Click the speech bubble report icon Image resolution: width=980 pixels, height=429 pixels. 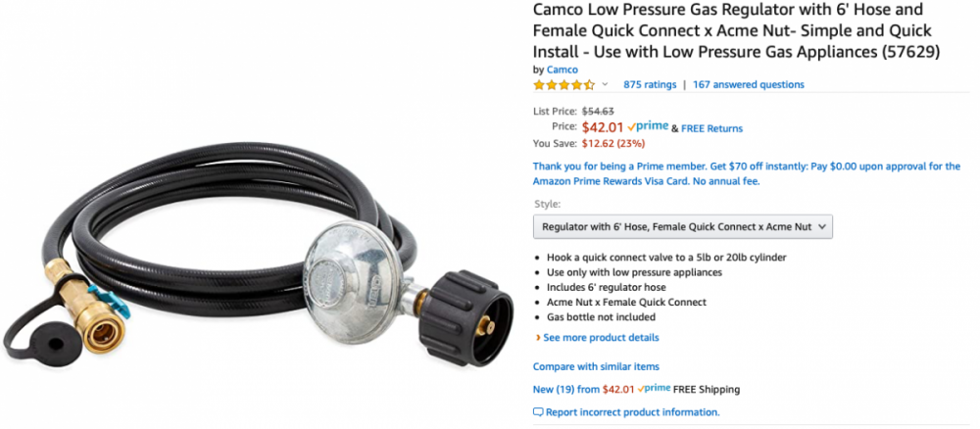pyautogui.click(x=538, y=412)
